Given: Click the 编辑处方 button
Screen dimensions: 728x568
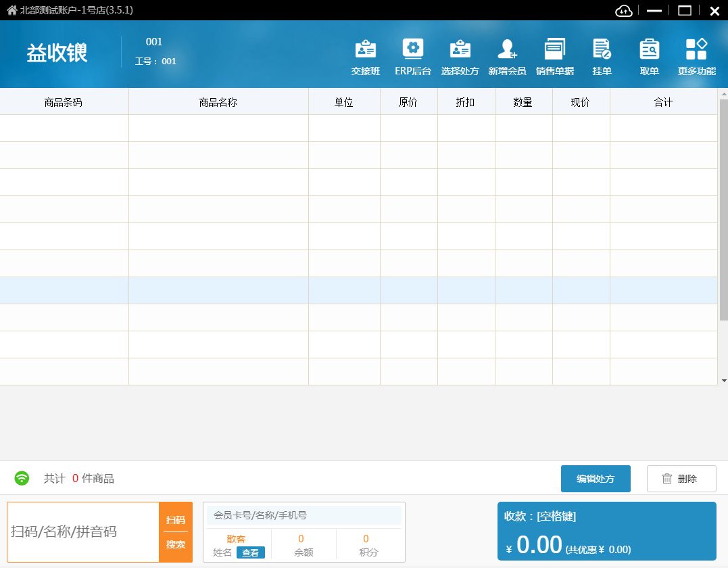Looking at the screenshot, I should click(x=596, y=479).
